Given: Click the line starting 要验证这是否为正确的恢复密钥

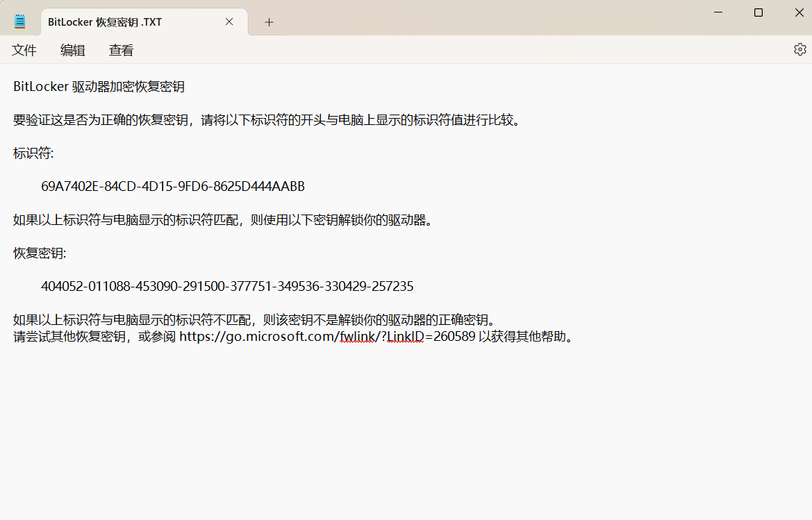Looking at the screenshot, I should point(267,120).
